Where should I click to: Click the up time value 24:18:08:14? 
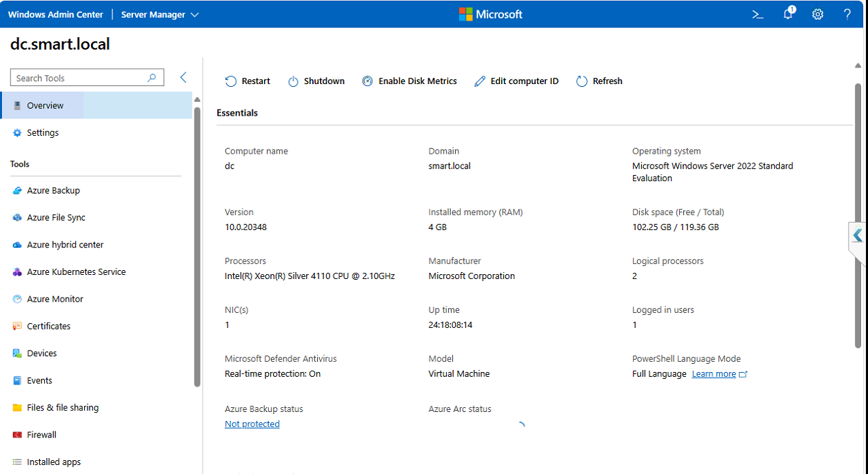(x=450, y=325)
